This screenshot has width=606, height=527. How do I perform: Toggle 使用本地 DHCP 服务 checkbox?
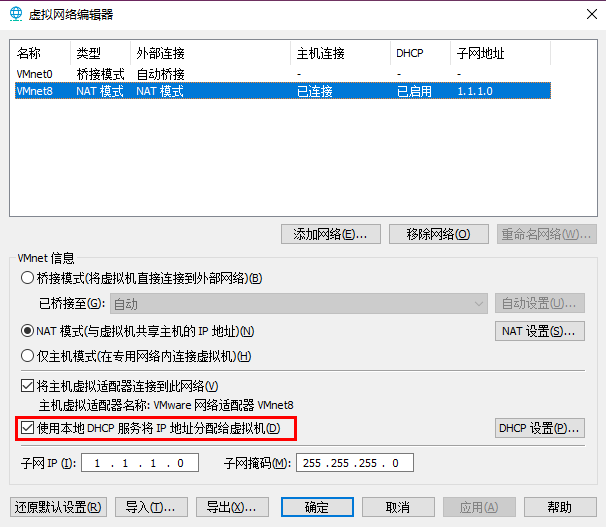[x=27, y=428]
